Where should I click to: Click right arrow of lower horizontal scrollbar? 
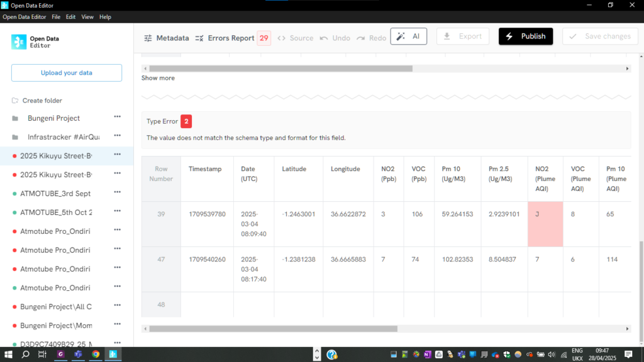pyautogui.click(x=627, y=329)
